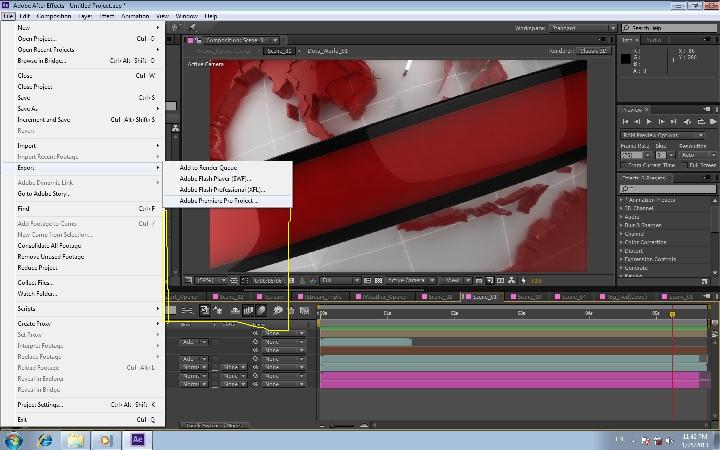Expand Expression Controls category
Viewport: 720px width, 450px height.
tap(622, 259)
